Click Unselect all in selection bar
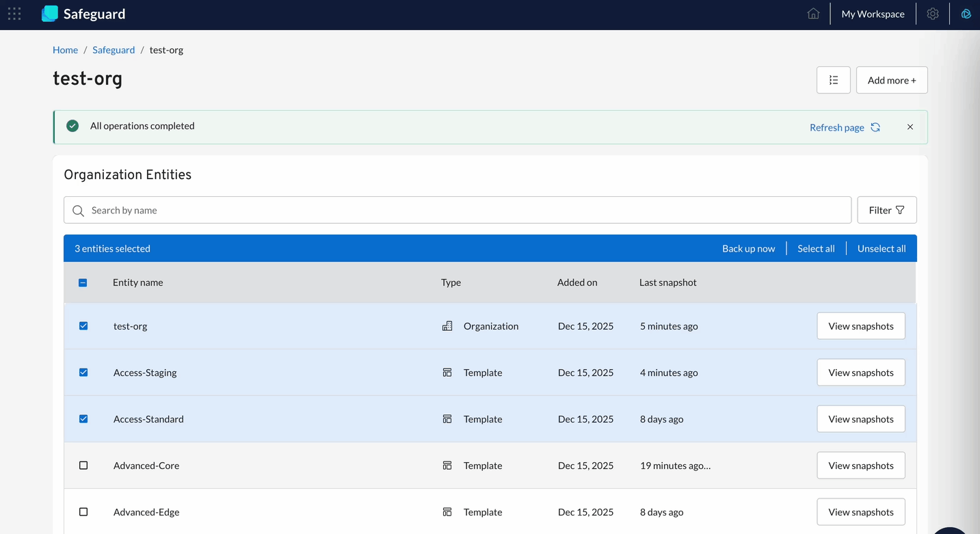Screen dimensions: 980x534 881,248
